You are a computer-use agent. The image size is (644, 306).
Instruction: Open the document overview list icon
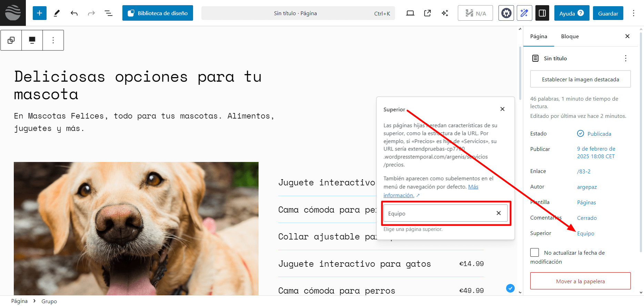[x=109, y=13]
